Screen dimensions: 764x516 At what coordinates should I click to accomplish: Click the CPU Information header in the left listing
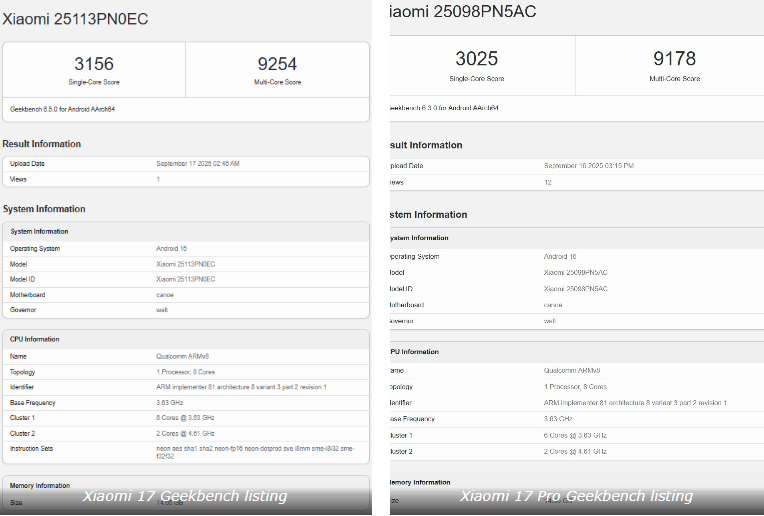click(x=36, y=339)
